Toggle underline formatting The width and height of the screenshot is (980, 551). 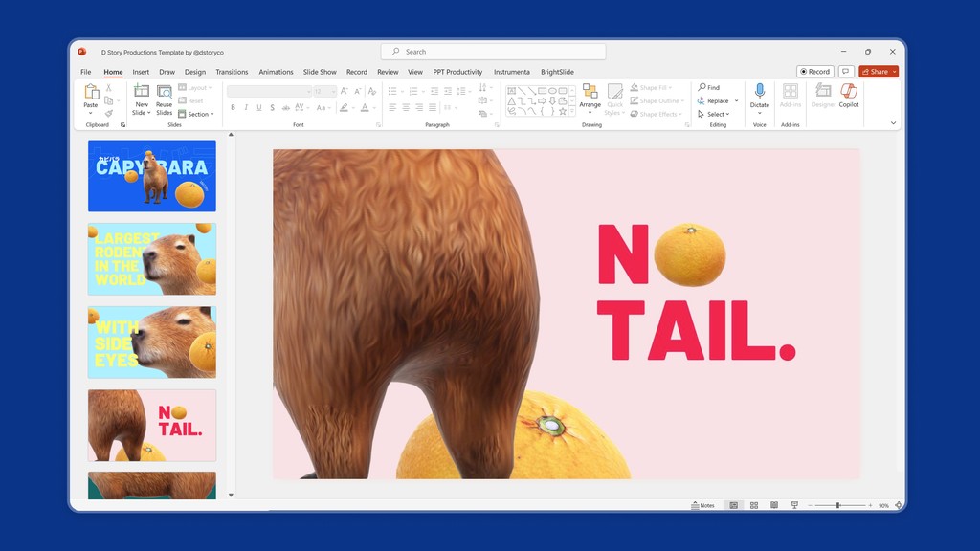(x=258, y=107)
